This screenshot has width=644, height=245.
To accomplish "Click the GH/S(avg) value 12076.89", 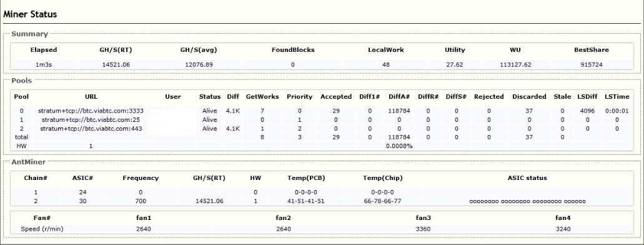I will 199,64.
